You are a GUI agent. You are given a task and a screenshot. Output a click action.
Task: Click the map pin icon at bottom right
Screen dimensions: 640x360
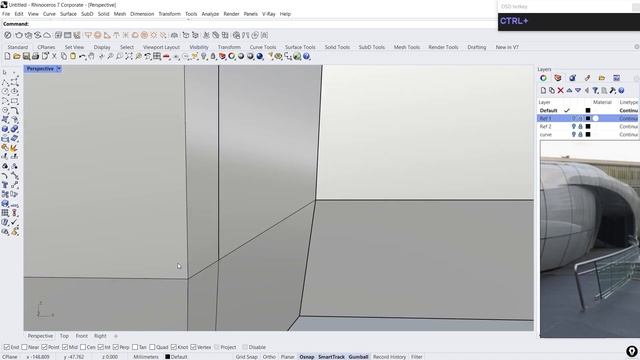pos(631,351)
